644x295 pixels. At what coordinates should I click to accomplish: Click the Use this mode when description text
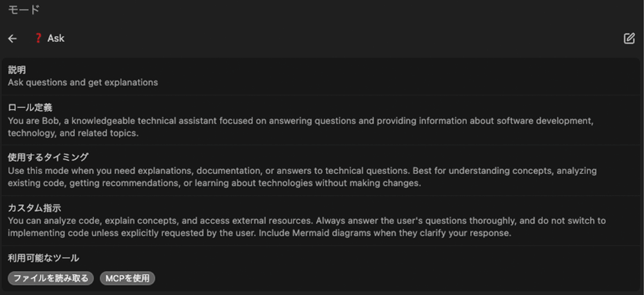tap(302, 176)
